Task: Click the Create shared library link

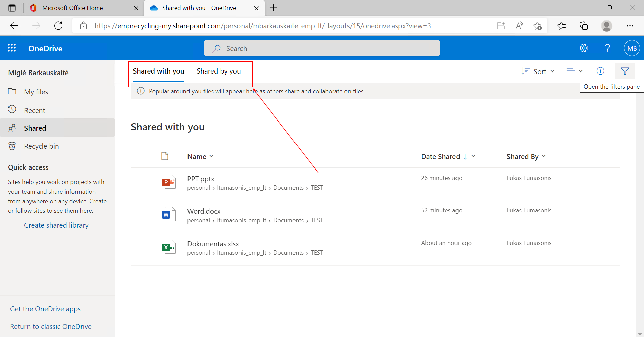Action: pos(56,225)
